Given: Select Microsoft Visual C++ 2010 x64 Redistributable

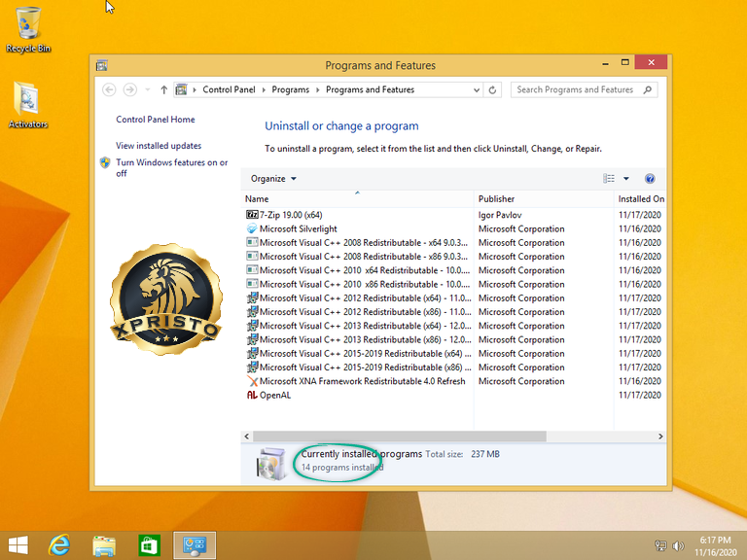Looking at the screenshot, I should (x=453, y=270).
